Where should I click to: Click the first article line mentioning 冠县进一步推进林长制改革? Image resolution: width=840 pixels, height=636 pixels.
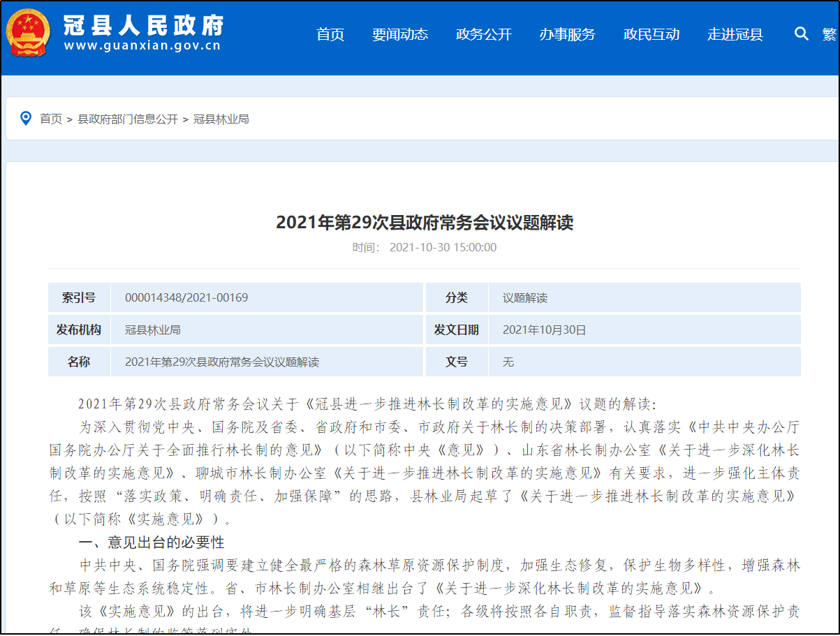[x=367, y=404]
